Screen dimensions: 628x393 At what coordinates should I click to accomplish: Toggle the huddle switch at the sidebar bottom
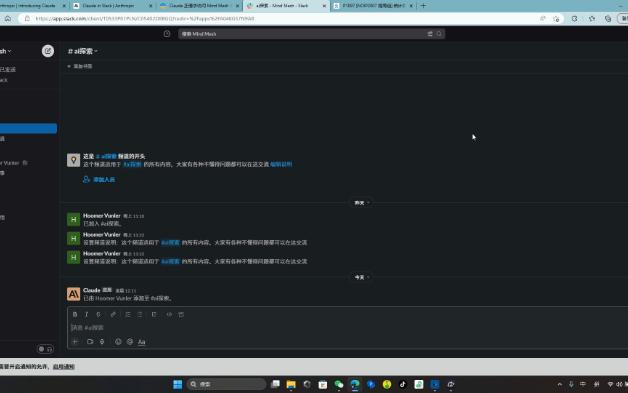(x=45, y=349)
